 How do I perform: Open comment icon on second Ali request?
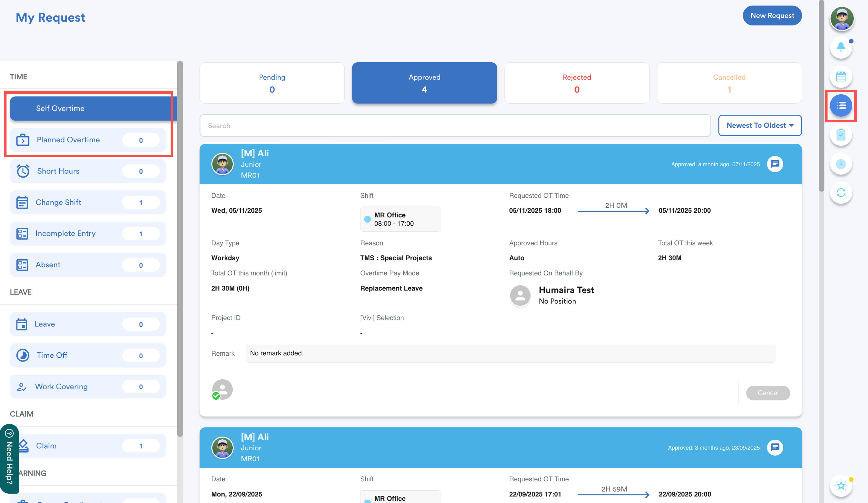pyautogui.click(x=775, y=447)
